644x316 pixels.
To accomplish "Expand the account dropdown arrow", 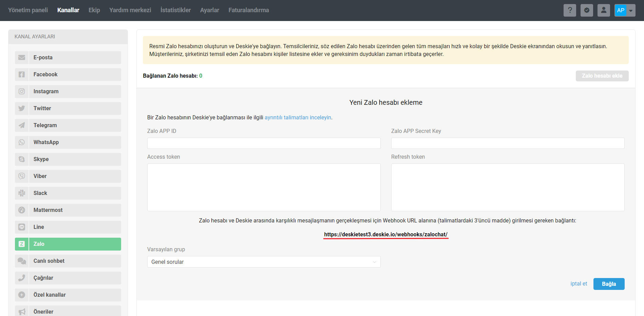I will (631, 11).
